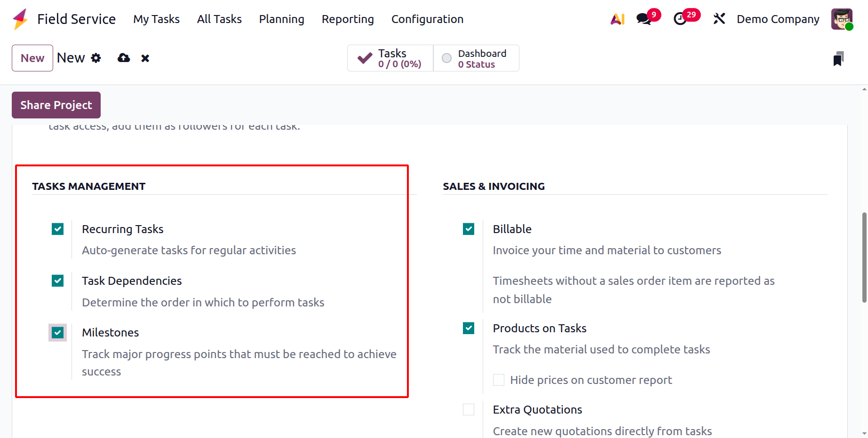This screenshot has width=868, height=438.
Task: Open the Demo Company switcher
Action: coord(778,19)
